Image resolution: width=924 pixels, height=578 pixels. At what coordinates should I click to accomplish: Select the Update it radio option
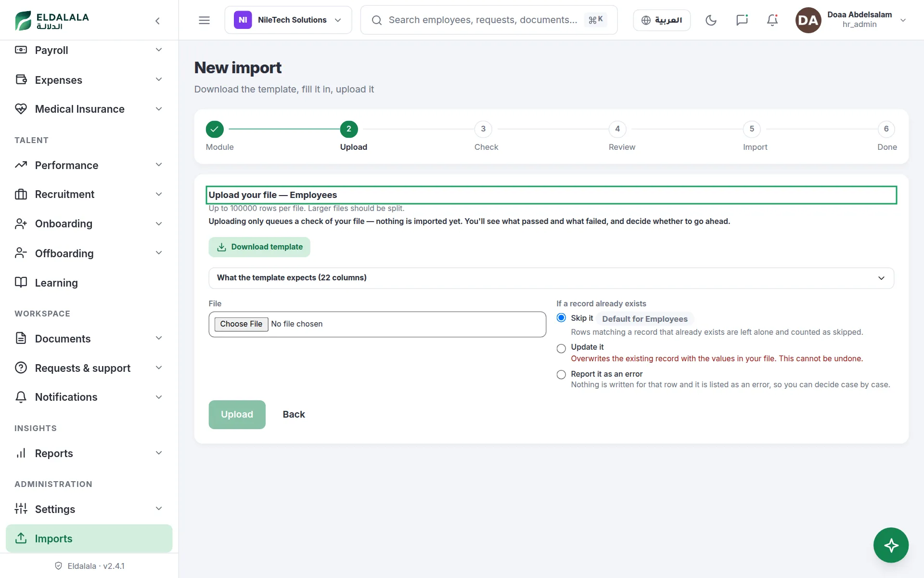561,348
